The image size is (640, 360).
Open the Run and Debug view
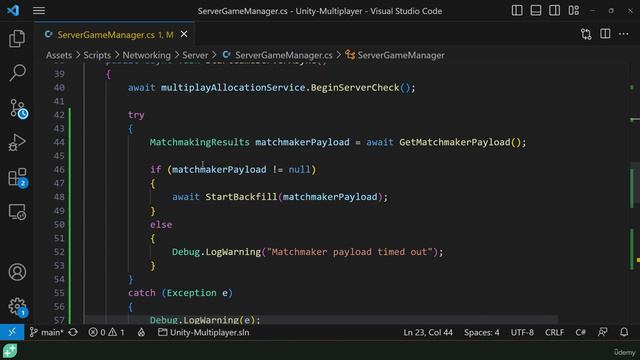pyautogui.click(x=17, y=142)
